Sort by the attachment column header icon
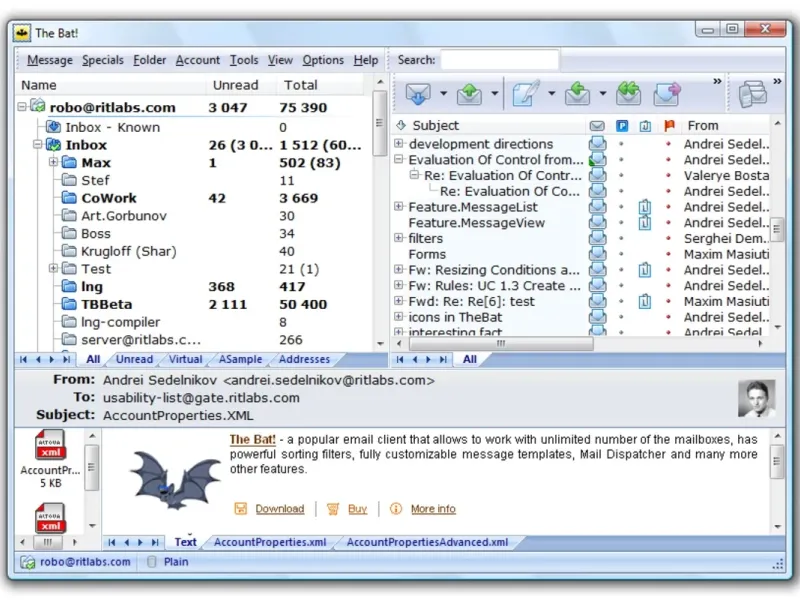This screenshot has height=600, width=800. click(645, 126)
